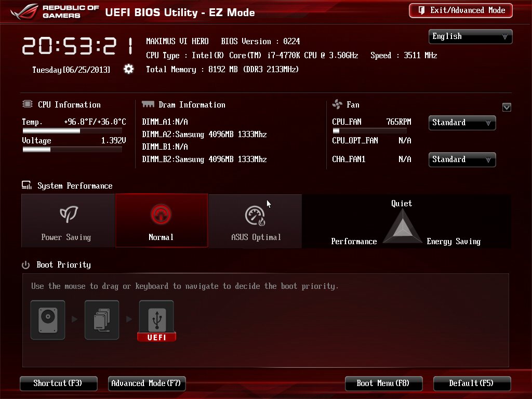This screenshot has width=532, height=399.
Task: Click the BIOS Version 0224 text
Action: tap(261, 42)
